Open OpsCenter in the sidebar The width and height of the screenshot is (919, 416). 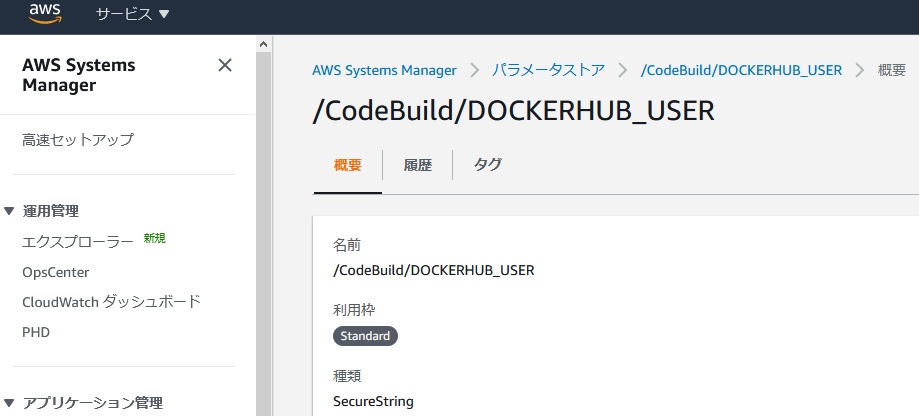point(56,272)
